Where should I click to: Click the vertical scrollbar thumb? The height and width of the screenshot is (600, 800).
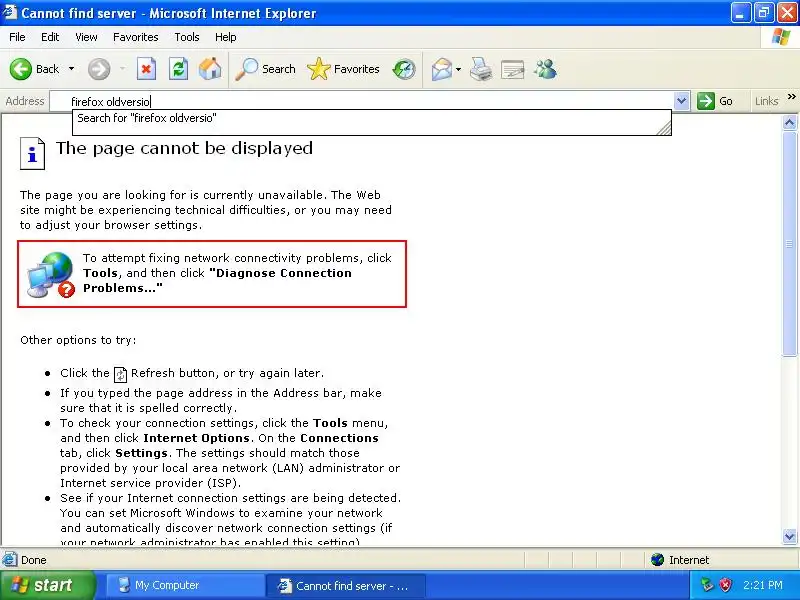(789, 243)
